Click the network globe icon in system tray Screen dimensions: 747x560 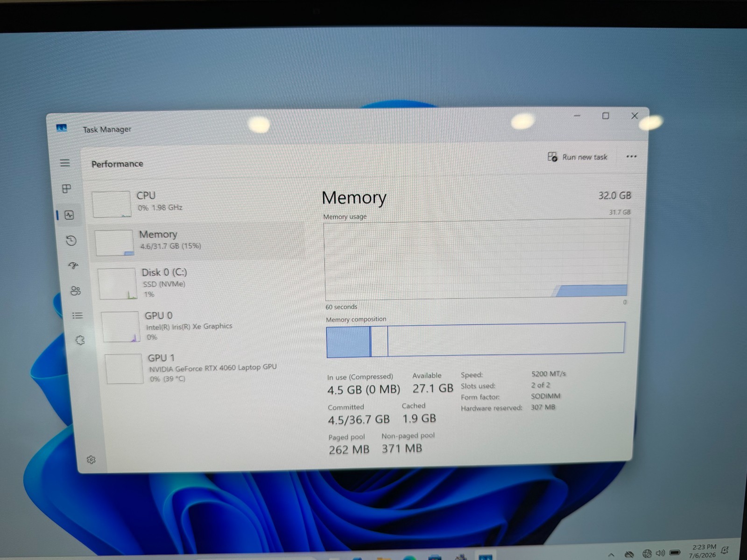pos(647,554)
